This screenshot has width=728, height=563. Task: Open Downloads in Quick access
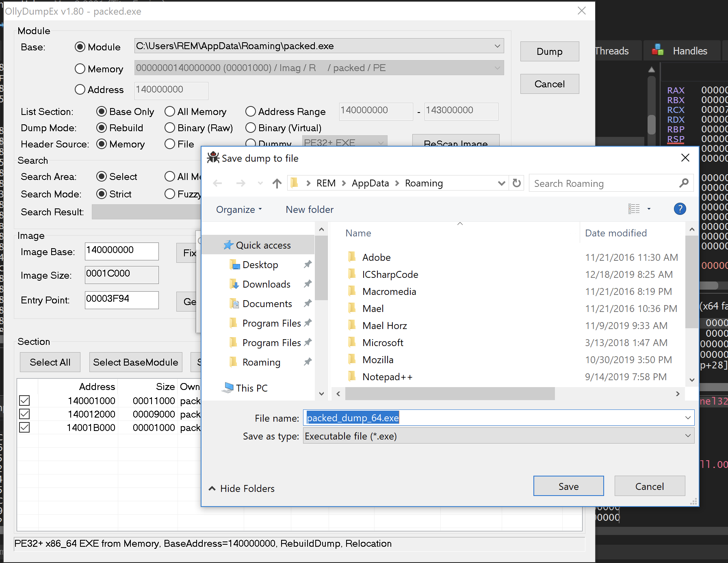coord(266,284)
